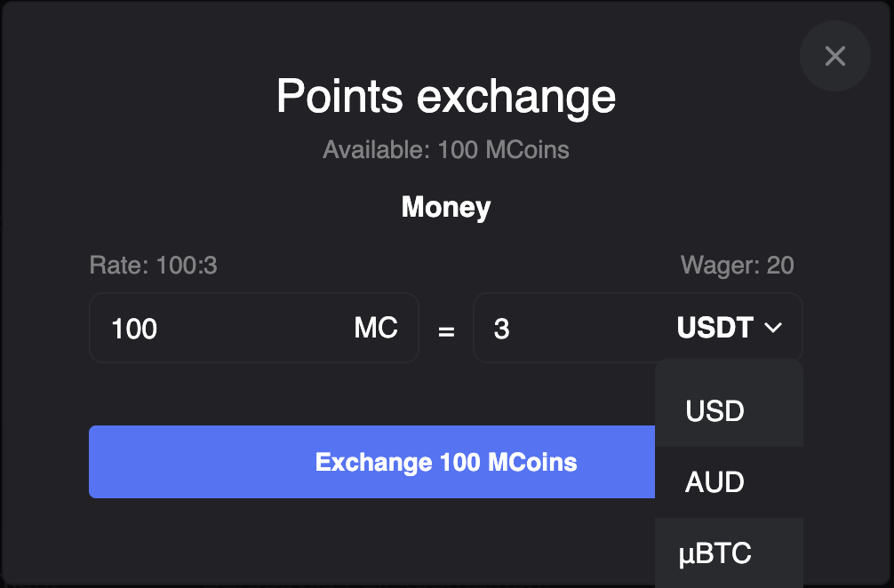Click the Points exchange title
This screenshot has width=894, height=588.
pyautogui.click(x=446, y=96)
